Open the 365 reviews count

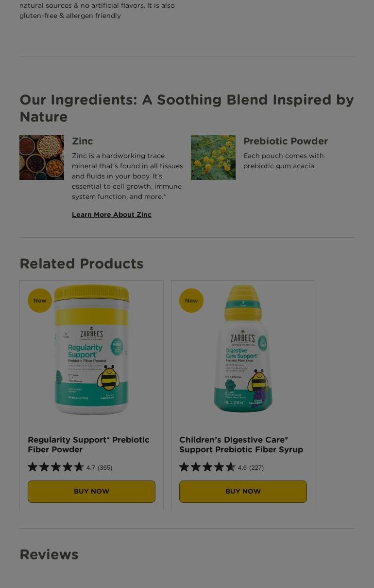[105, 468]
